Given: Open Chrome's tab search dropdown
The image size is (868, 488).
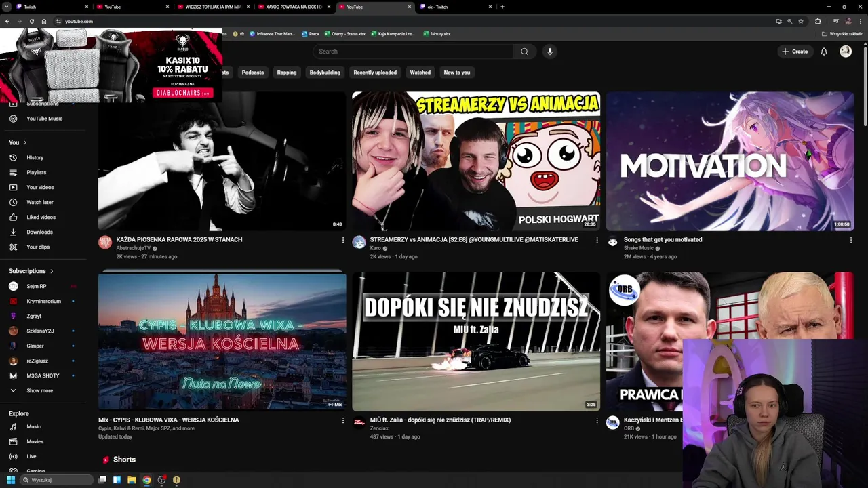Looking at the screenshot, I should coord(8,7).
